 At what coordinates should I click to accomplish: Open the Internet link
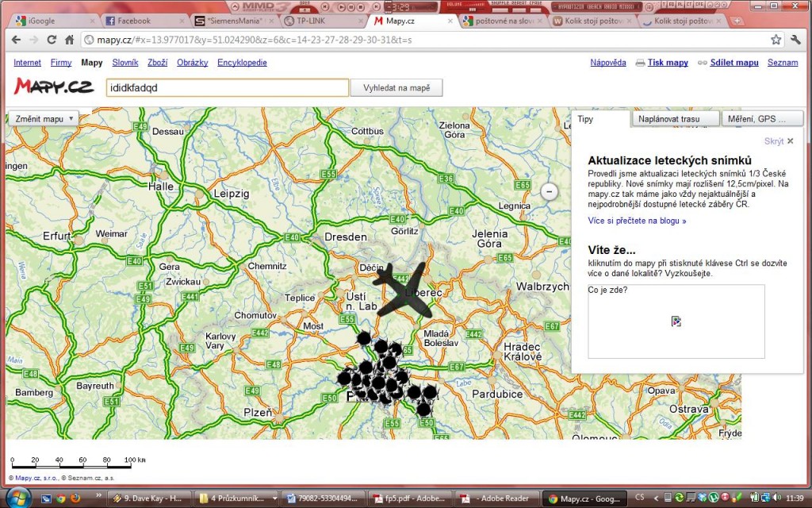coord(28,63)
